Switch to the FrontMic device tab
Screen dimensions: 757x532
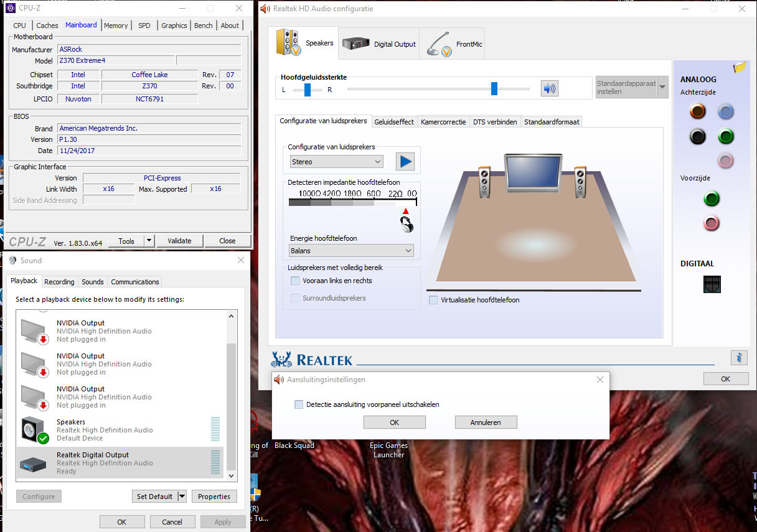pyautogui.click(x=453, y=44)
